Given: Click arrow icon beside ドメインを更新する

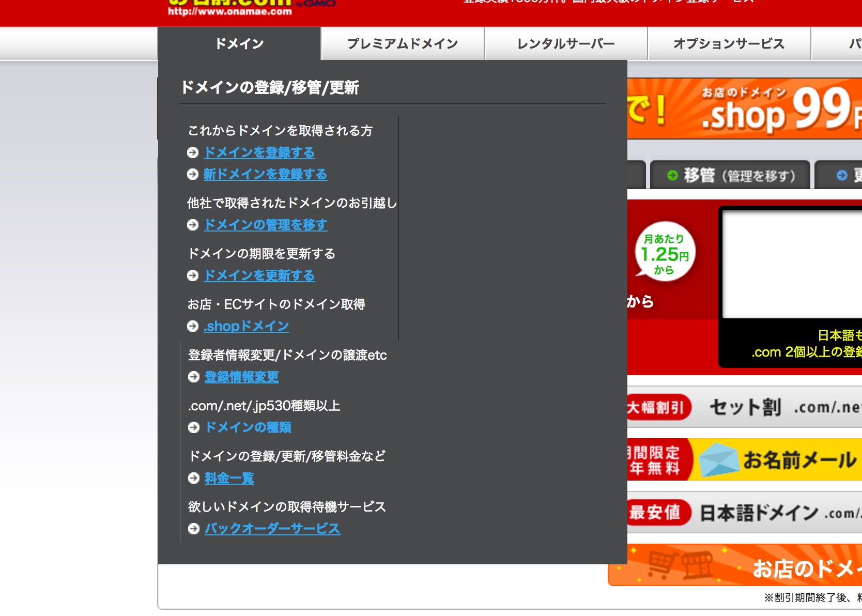Looking at the screenshot, I should [193, 275].
